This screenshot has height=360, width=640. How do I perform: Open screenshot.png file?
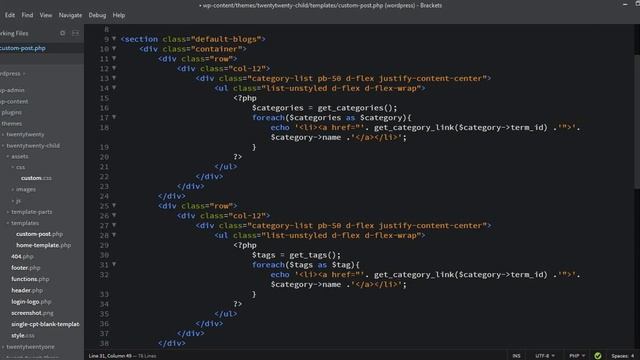click(x=32, y=313)
